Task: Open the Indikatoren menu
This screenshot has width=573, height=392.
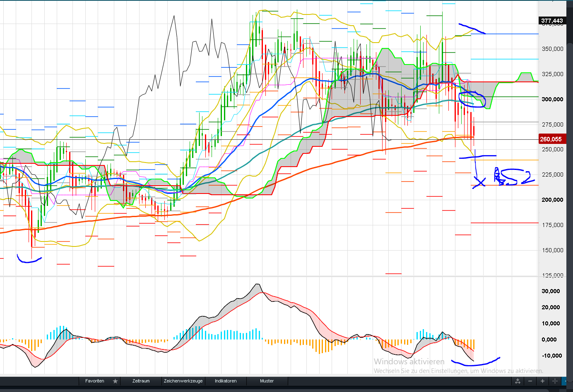Action: pos(226,381)
